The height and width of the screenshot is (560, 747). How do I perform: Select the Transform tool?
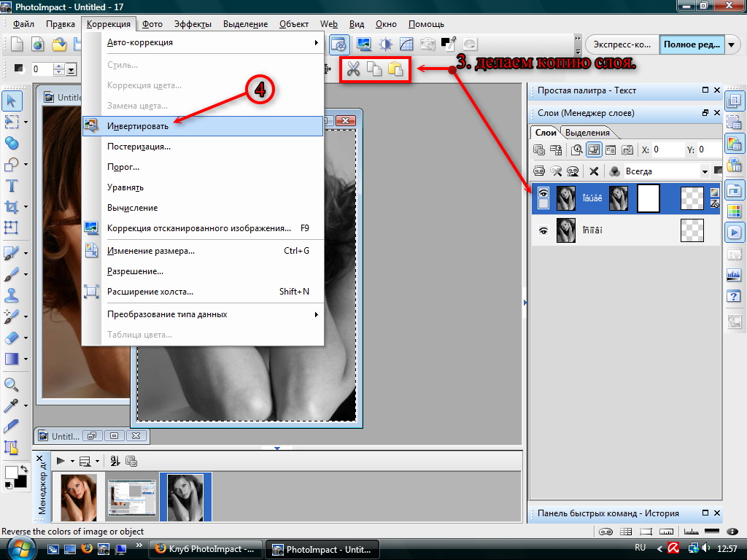coord(12,227)
